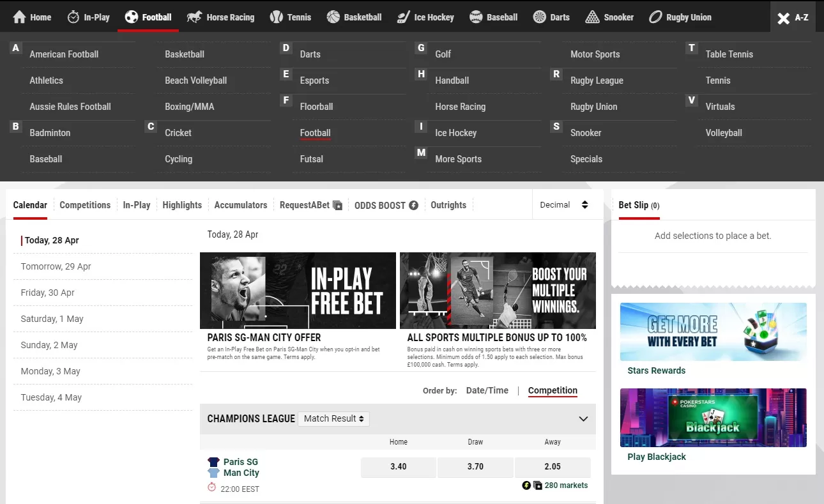Open the 280 markets link
This screenshot has height=504, width=824.
(x=566, y=485)
